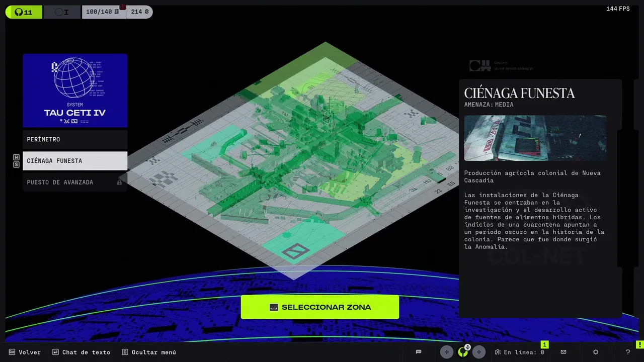
Task: Click the Seleccionar Zona button
Action: tap(320, 307)
